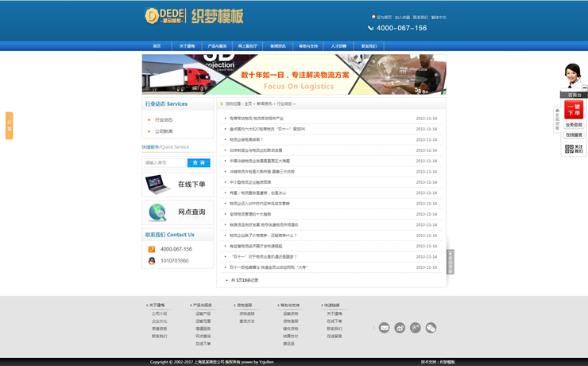
Task: Click the QQ penguin icon beside 1010701860
Action: pos(152,261)
